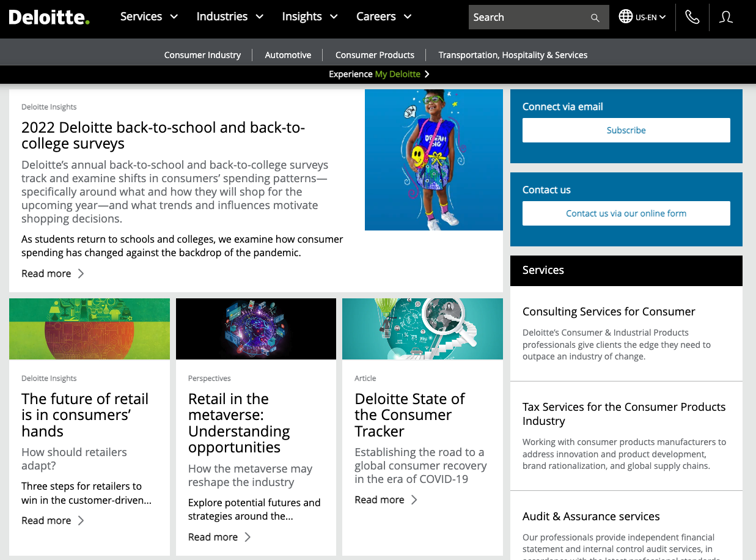Open Transportation, Hospitality & Services tab
This screenshot has height=560, width=756.
(x=513, y=55)
